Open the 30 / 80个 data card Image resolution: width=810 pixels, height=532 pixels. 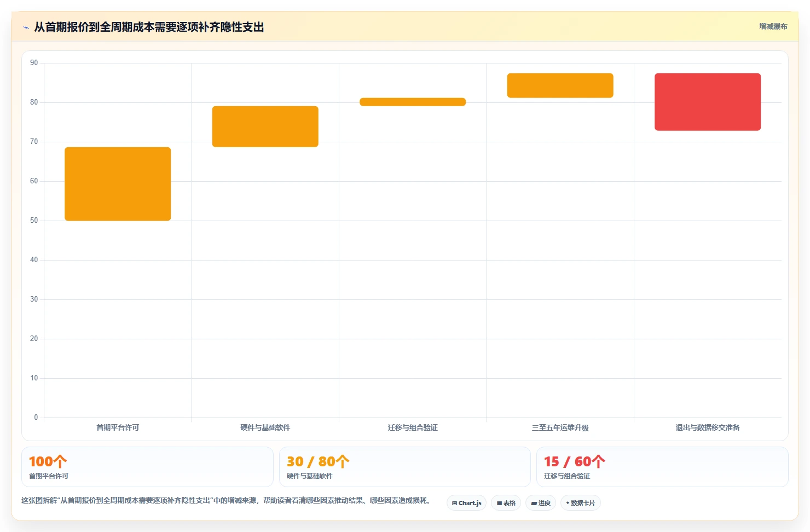point(405,467)
